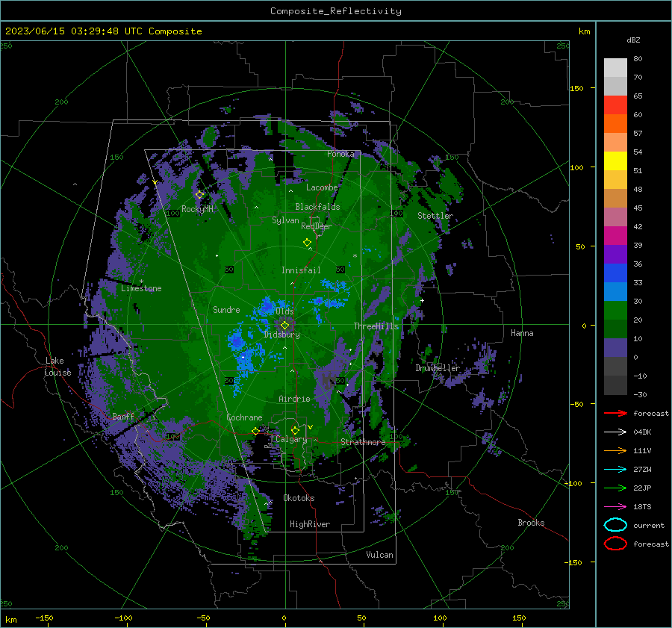672x628 pixels.
Task: Click the Ponoka label
Action: click(x=340, y=154)
